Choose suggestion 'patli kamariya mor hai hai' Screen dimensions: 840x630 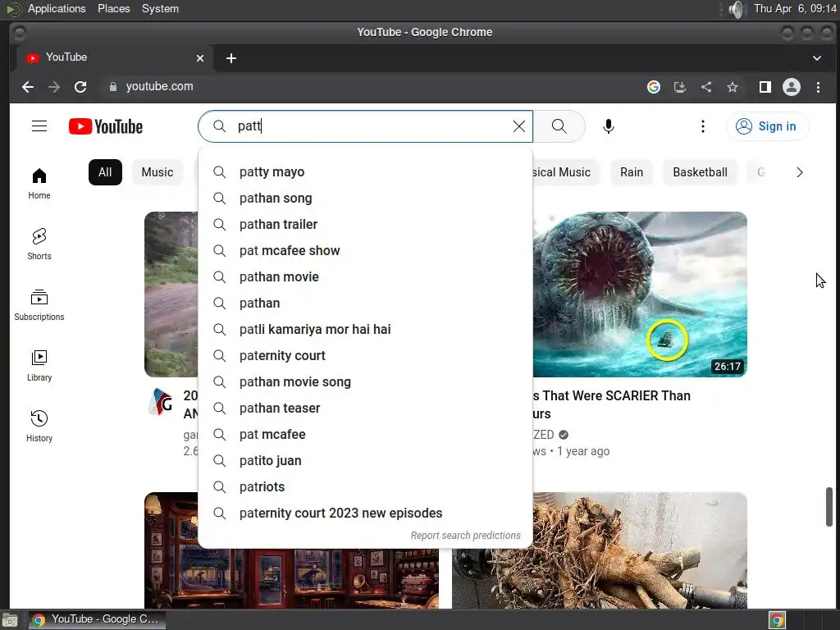pos(365,330)
